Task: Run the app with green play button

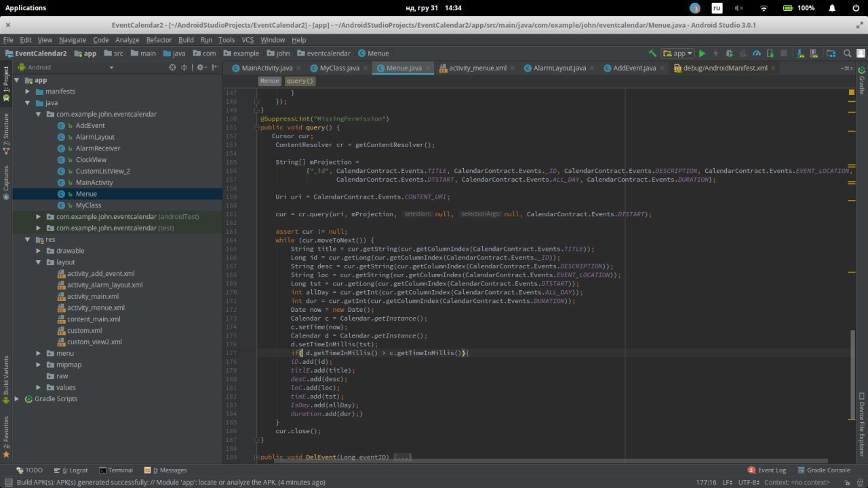Action: (702, 54)
